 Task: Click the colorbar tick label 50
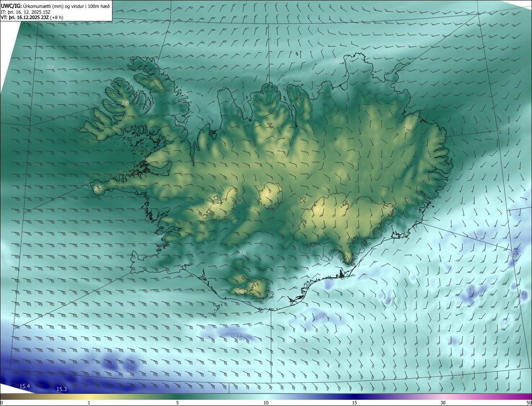point(529,403)
